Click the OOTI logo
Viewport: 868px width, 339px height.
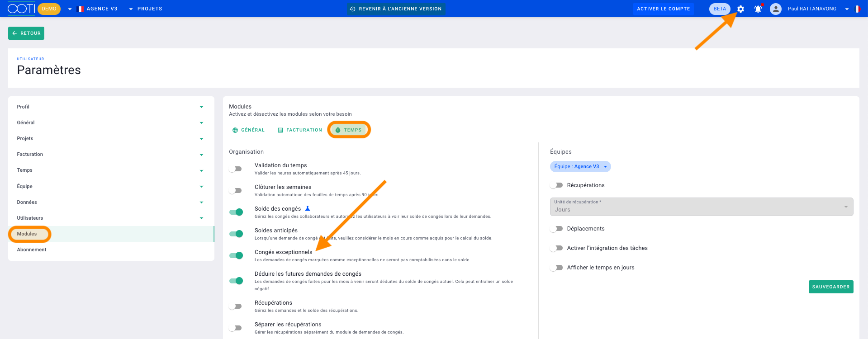pos(21,9)
